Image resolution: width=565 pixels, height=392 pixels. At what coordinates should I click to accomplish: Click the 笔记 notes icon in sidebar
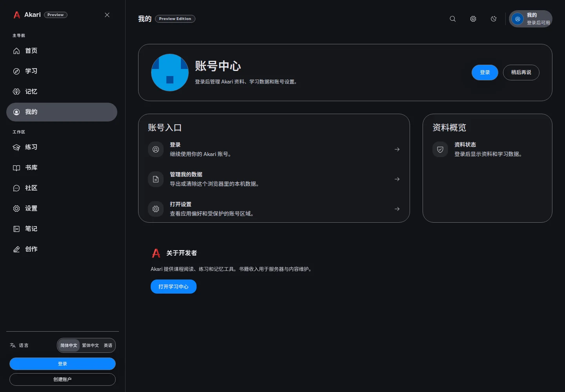(16, 229)
